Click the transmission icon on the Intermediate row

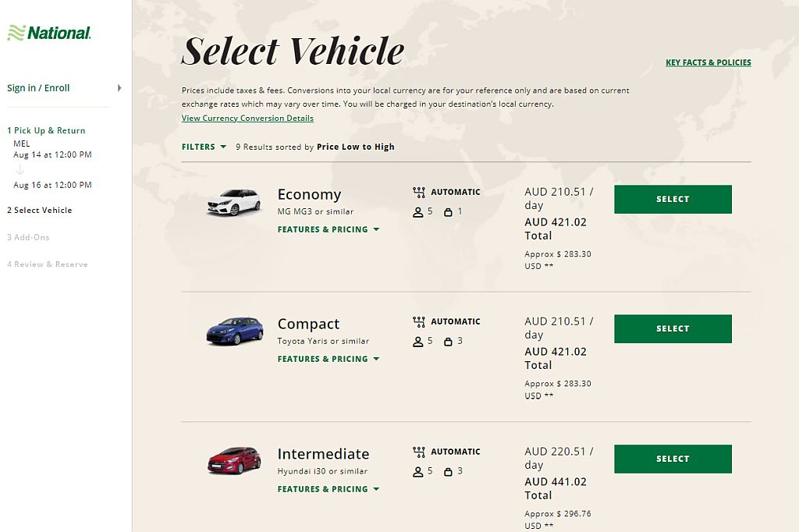pyautogui.click(x=418, y=451)
